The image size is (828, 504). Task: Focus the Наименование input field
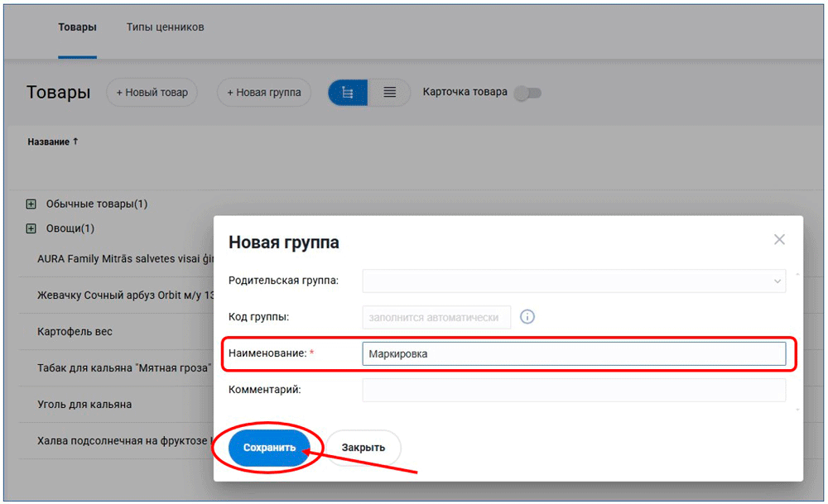[574, 354]
